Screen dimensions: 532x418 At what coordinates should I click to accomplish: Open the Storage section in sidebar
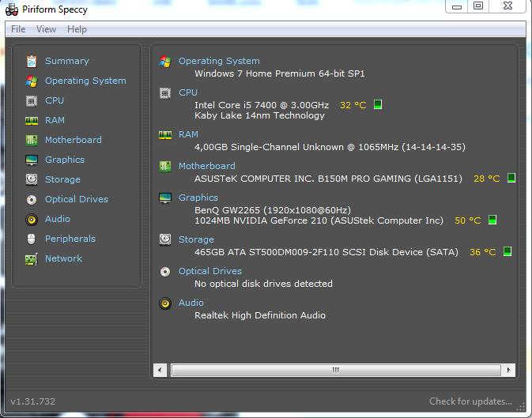(62, 179)
